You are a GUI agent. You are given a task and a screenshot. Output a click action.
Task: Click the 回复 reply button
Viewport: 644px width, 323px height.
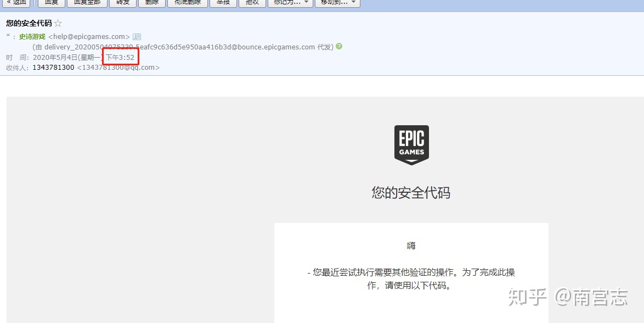tap(52, 2)
